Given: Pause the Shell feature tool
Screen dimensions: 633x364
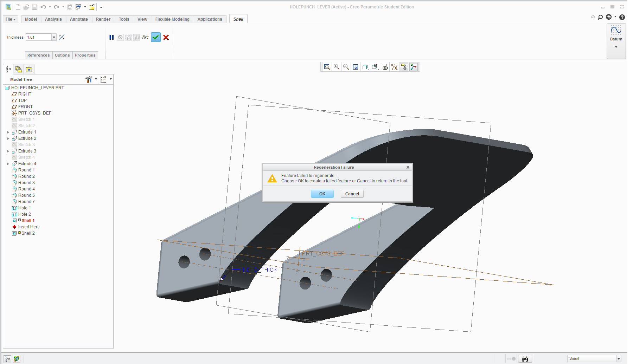Looking at the screenshot, I should (x=111, y=37).
